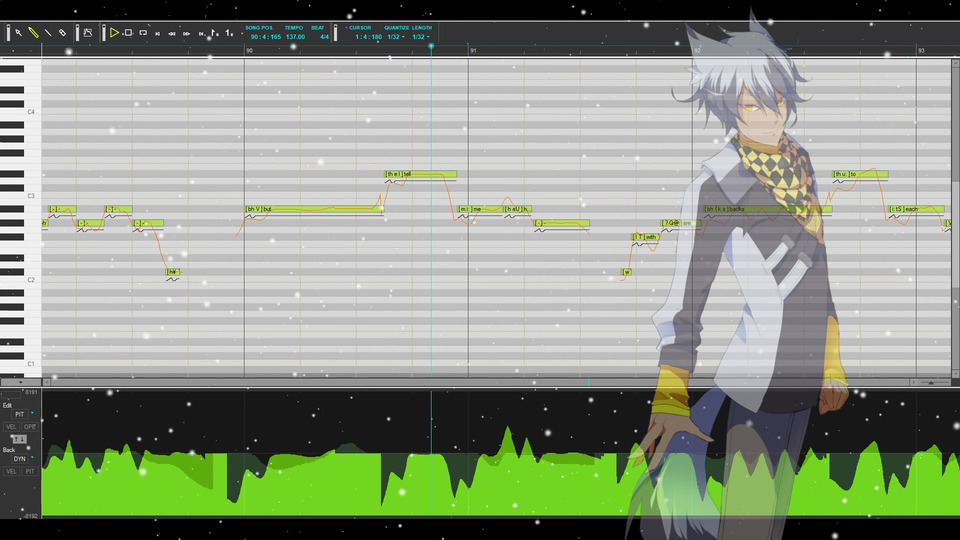The height and width of the screenshot is (540, 960).
Task: Click measure 93 on the ruler
Action: 921,51
